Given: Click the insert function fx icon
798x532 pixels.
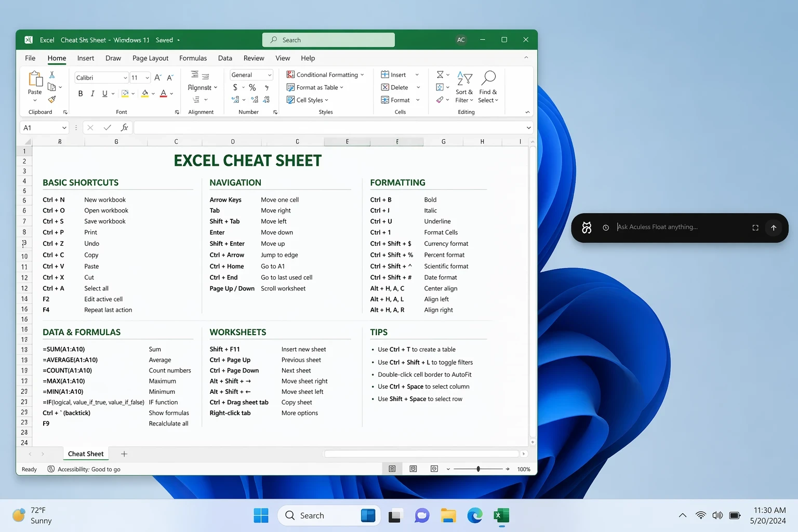Looking at the screenshot, I should click(x=124, y=127).
